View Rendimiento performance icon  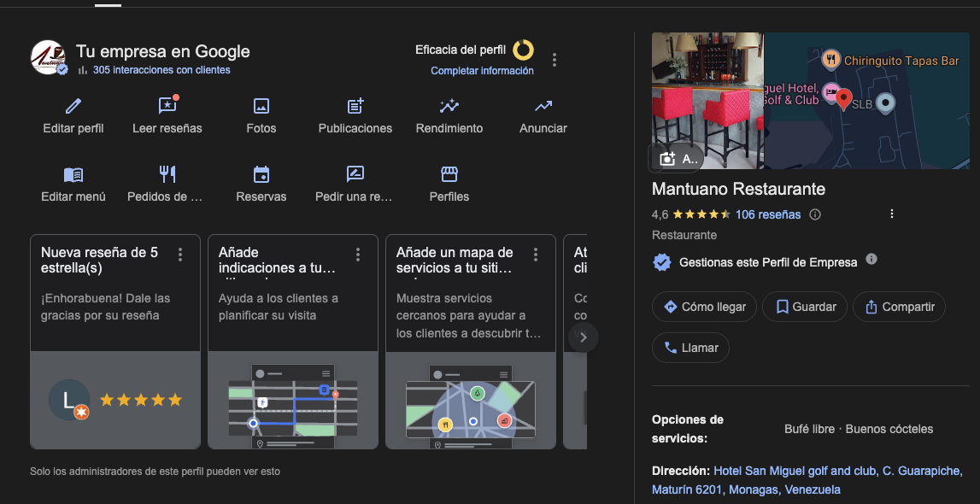[449, 106]
